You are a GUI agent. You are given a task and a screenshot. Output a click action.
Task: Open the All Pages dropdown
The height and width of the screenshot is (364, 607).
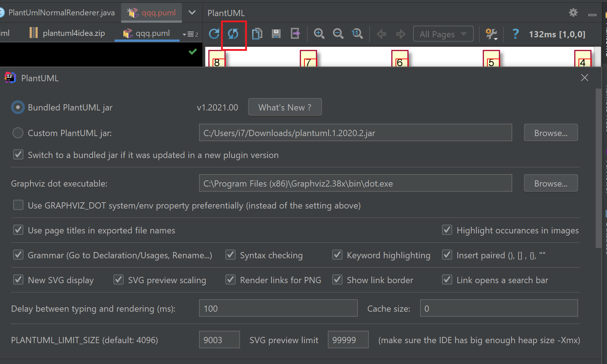pos(443,34)
